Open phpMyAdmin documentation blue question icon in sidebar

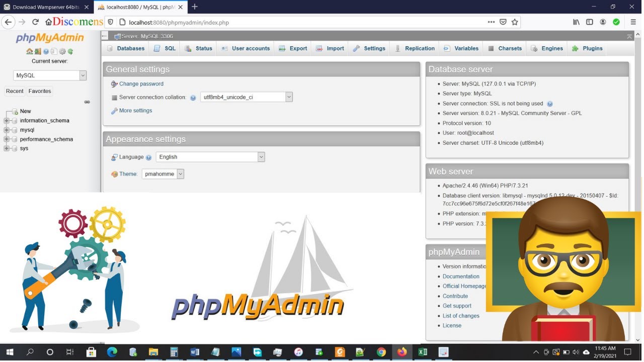click(46, 51)
